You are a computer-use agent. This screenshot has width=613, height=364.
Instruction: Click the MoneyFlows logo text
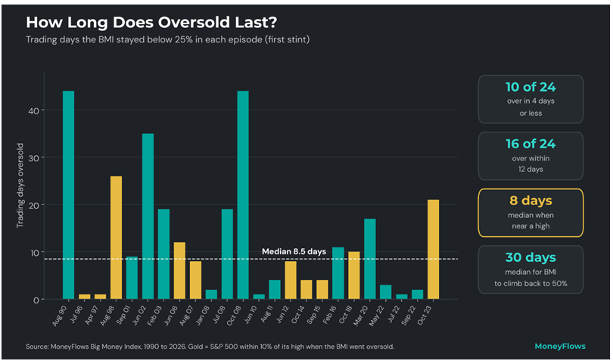point(560,346)
